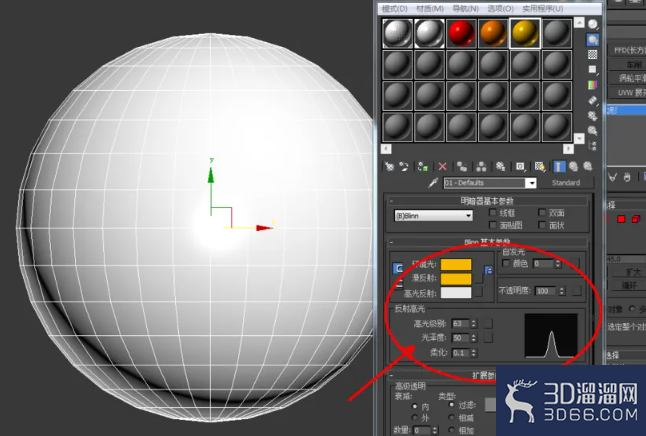The width and height of the screenshot is (646, 436).
Task: Enable the 线框 wireframe checkbox
Action: 493,213
